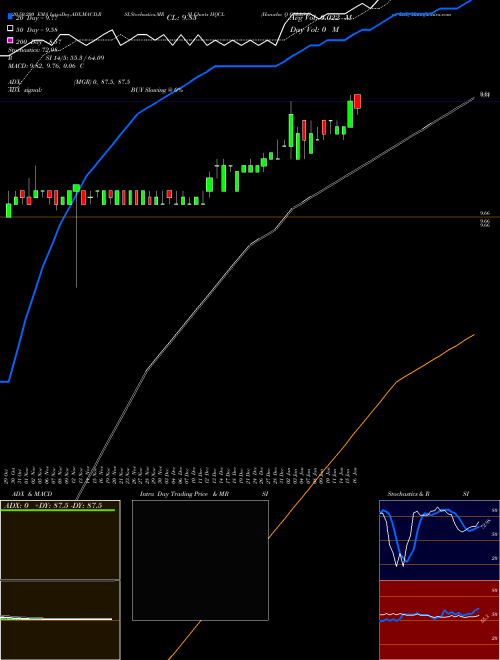Click the 9.84 price label on right axis
The width and height of the screenshot is (500, 660).
tap(485, 95)
